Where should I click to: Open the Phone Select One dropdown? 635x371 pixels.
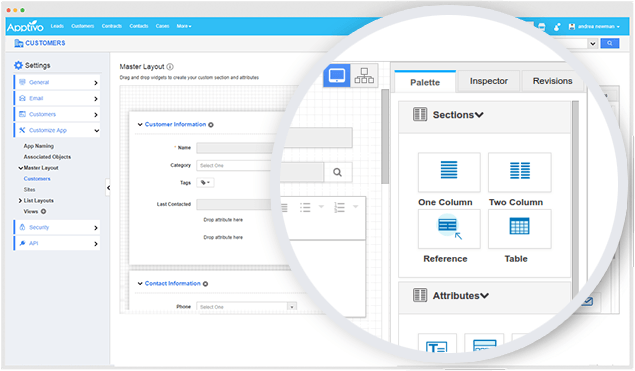pos(247,307)
